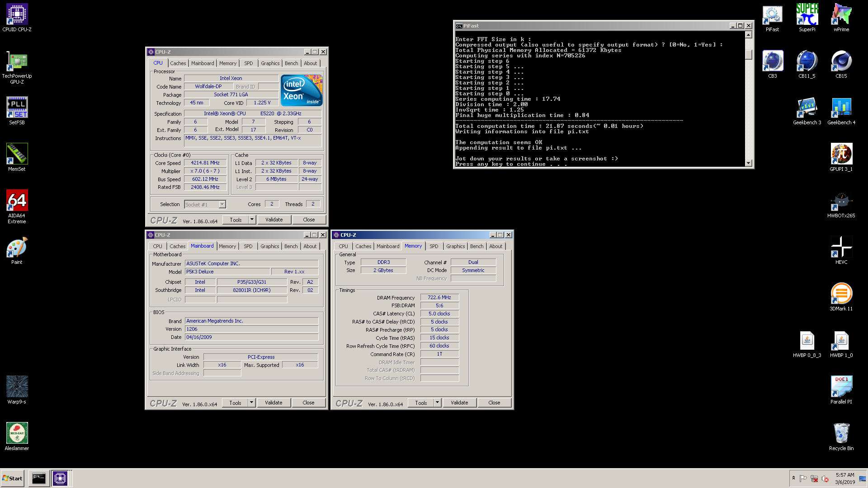Click the muted volume tray icon
This screenshot has height=488, width=868.
[x=825, y=479]
